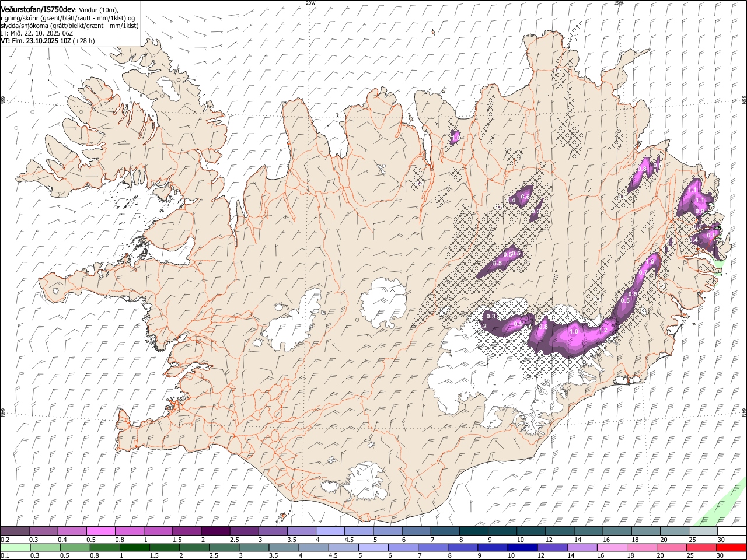
Task: Click the bright red swatch after 30 in lower legend
Action: coord(731,547)
